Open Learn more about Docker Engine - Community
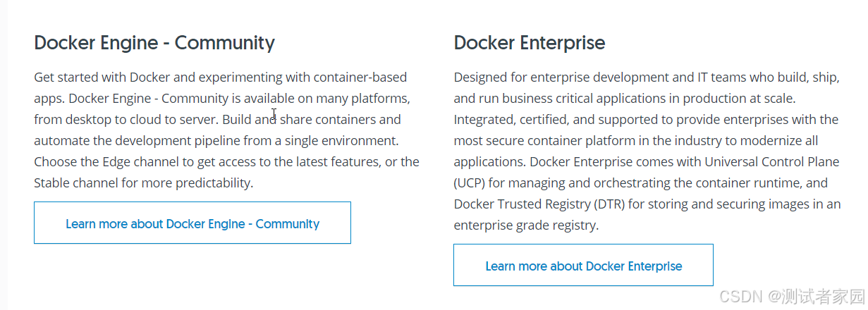Viewport: 868px width, 310px height. click(192, 223)
